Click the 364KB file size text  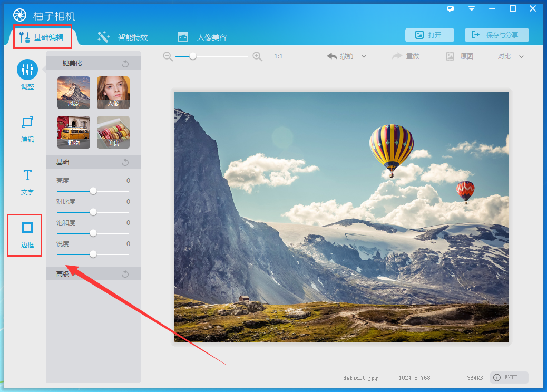475,378
